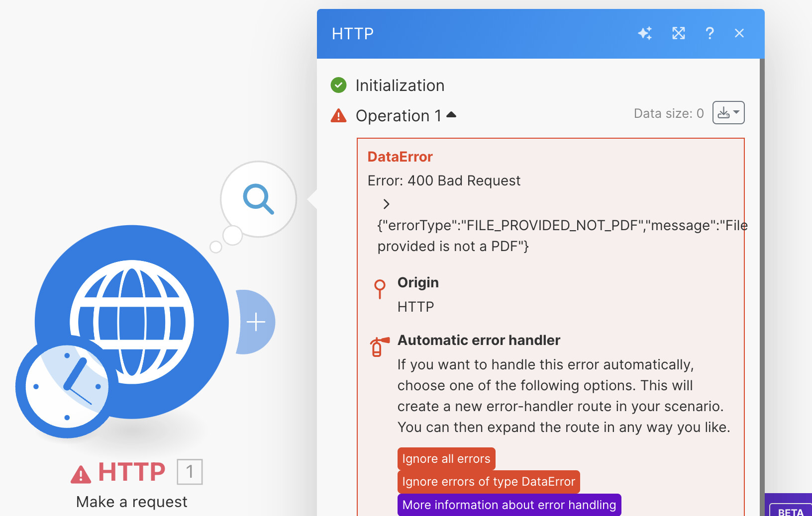Click the Automatic error handler heading
This screenshot has height=516, width=812.
tap(479, 341)
